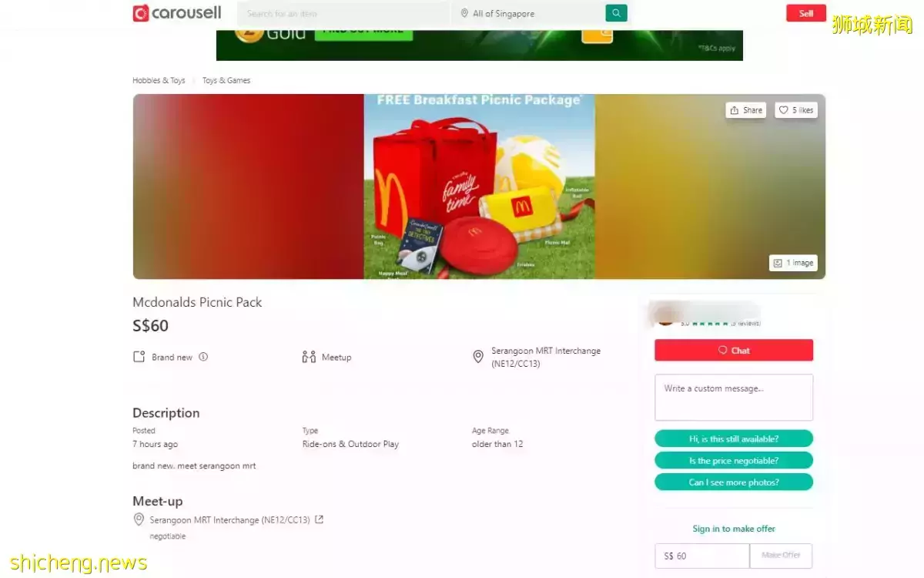This screenshot has width=924, height=578.
Task: Click the green search magnifier button
Action: pyautogui.click(x=616, y=13)
